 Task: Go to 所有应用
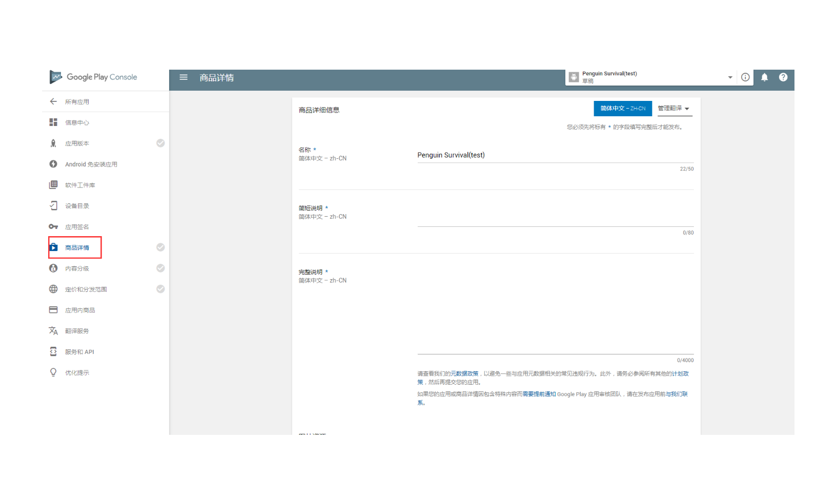click(77, 102)
